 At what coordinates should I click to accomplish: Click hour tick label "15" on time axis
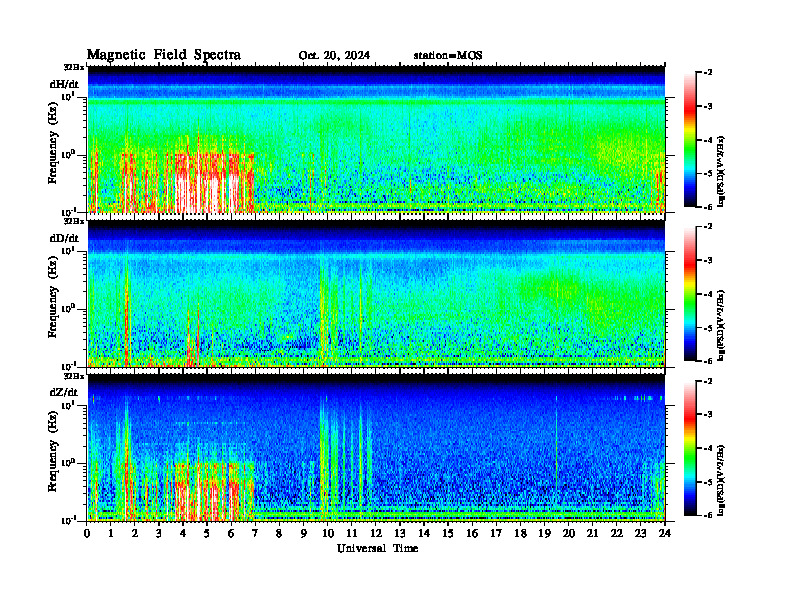coord(448,533)
